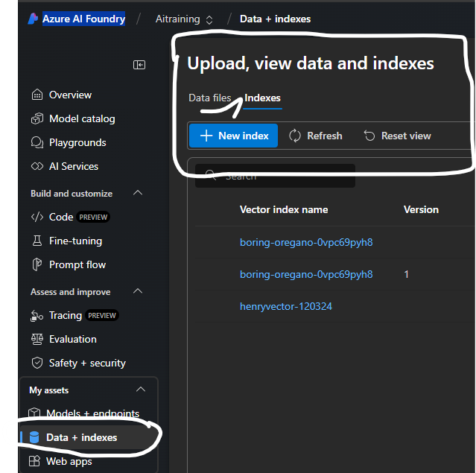Click the Overview building icon

click(x=37, y=95)
